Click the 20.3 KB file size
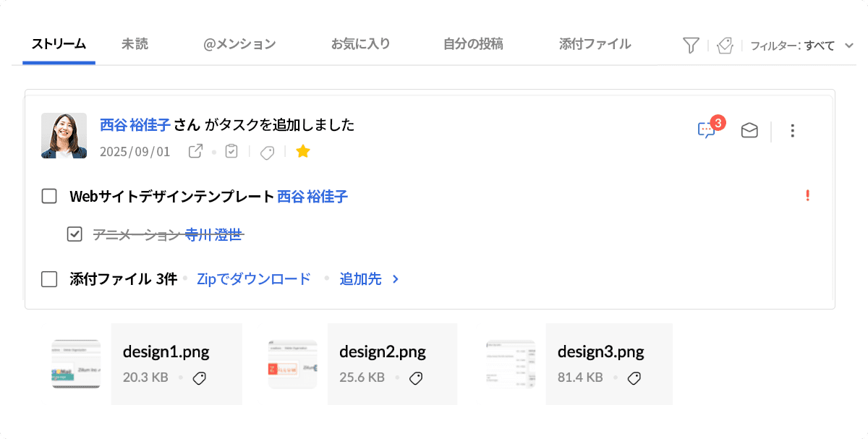 click(x=145, y=378)
